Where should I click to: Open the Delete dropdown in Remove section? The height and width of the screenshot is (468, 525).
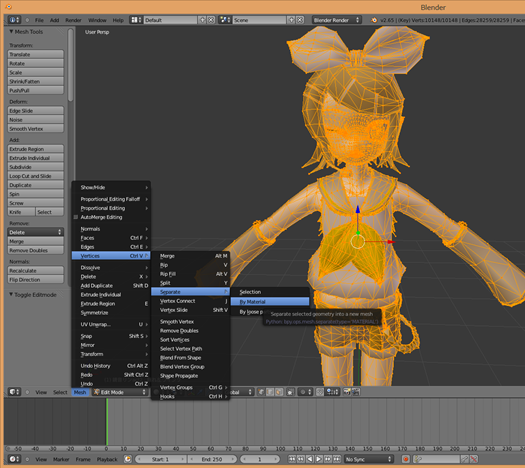click(x=35, y=232)
